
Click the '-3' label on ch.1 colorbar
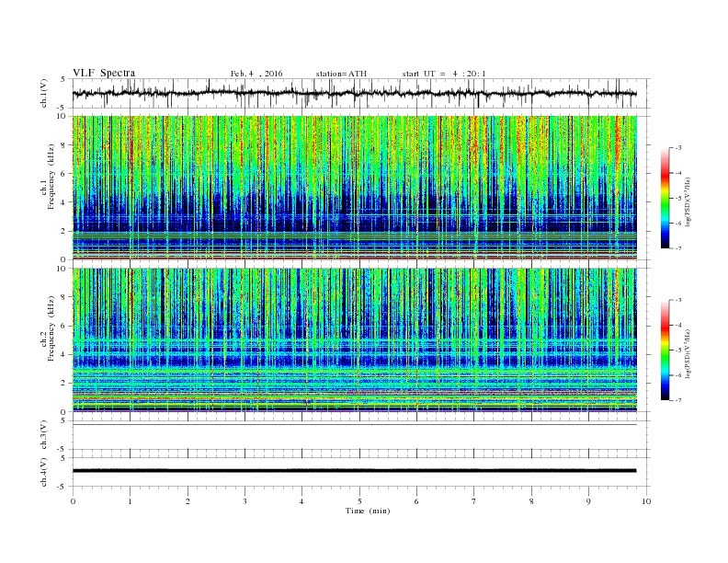[x=677, y=148]
